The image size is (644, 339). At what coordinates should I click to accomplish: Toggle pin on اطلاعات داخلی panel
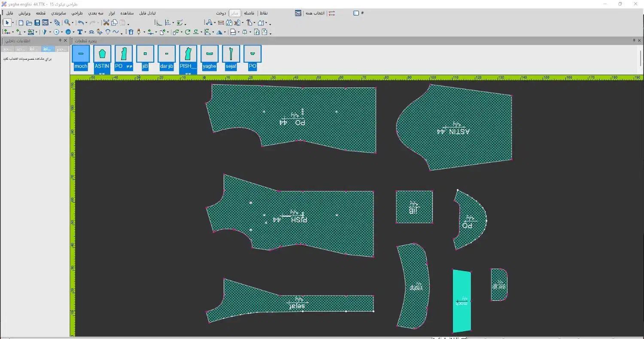coord(60,40)
